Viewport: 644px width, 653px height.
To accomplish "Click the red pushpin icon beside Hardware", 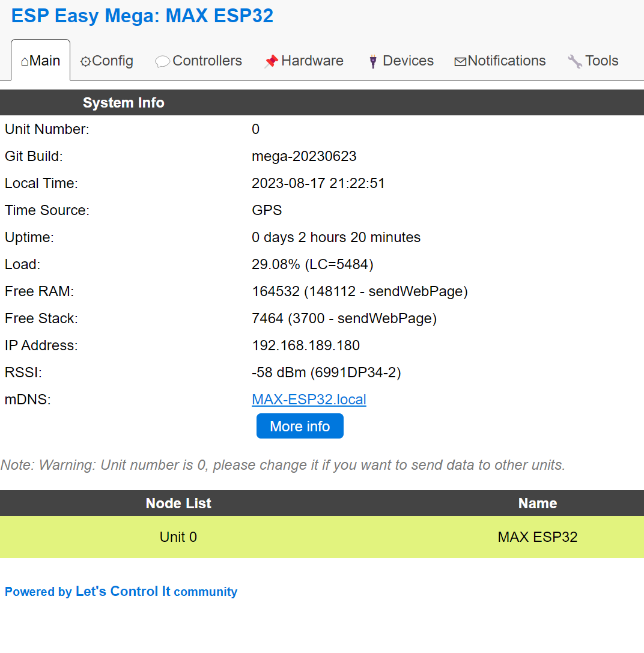I will pyautogui.click(x=272, y=61).
